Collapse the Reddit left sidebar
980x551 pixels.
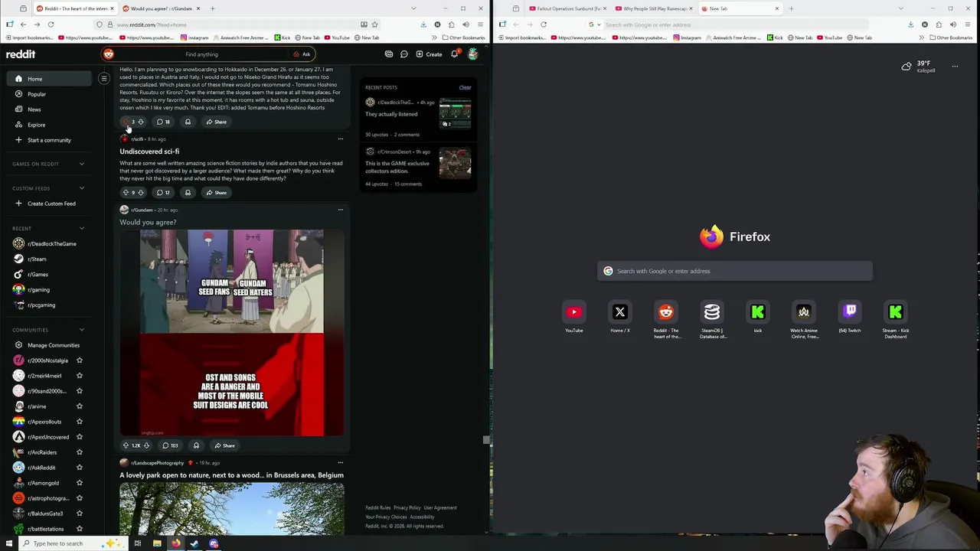pyautogui.click(x=104, y=78)
